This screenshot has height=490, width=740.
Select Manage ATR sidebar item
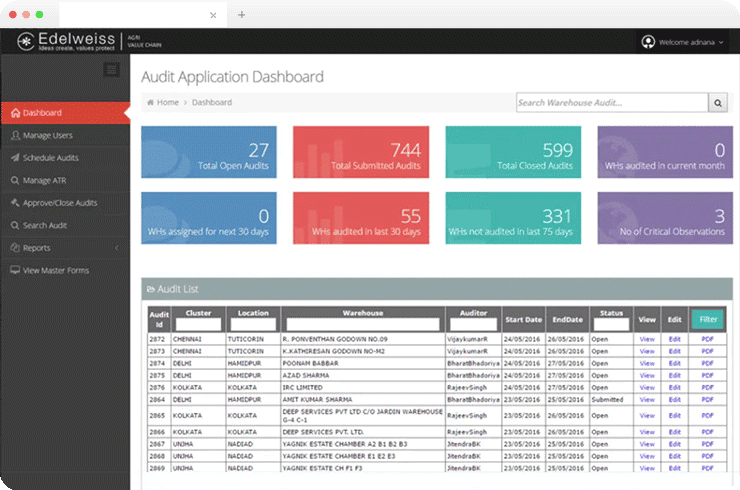pyautogui.click(x=44, y=180)
